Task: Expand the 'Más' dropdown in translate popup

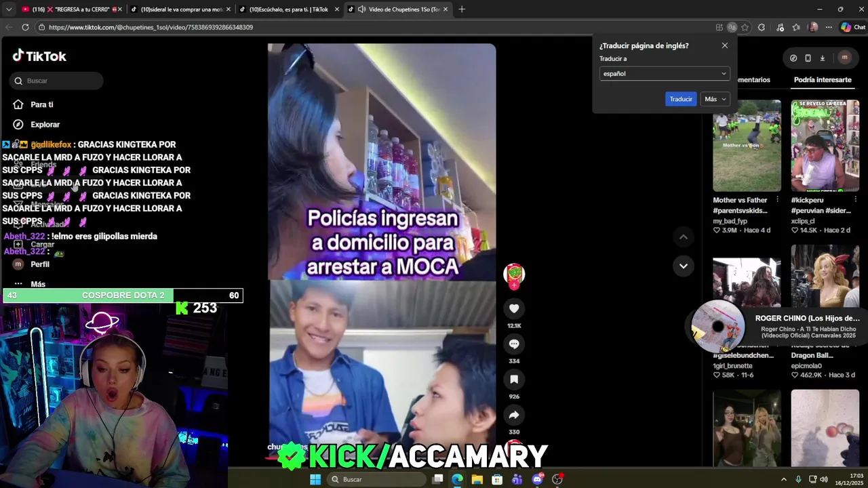Action: [x=715, y=99]
